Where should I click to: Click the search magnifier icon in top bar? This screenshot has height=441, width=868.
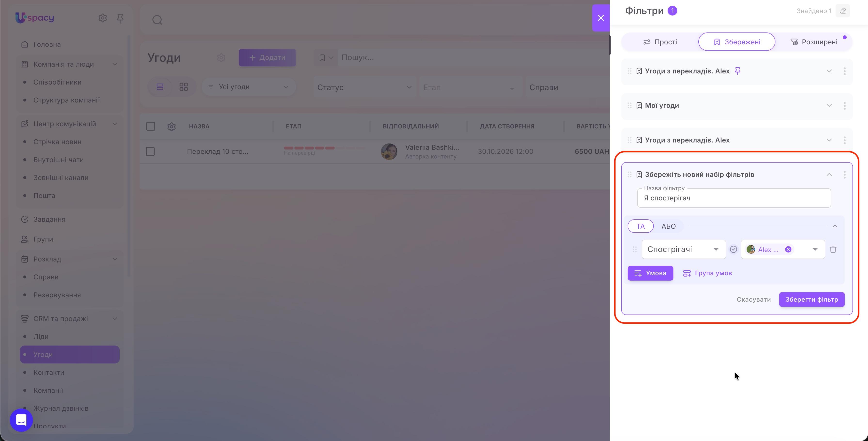coord(157,20)
